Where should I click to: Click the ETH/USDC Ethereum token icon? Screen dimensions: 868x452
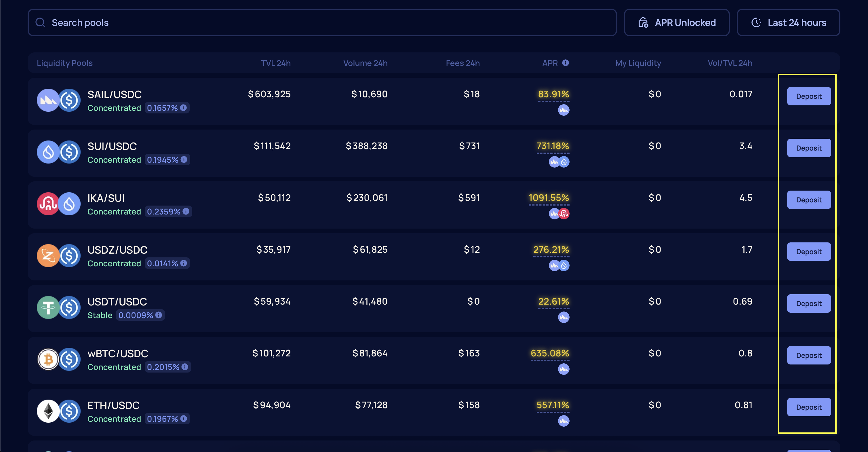[x=48, y=411]
